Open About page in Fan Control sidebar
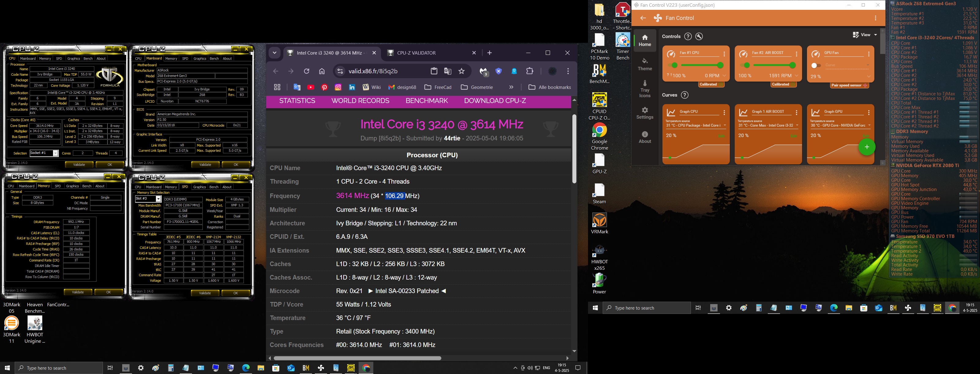Screen dimensions: 980x374 click(x=645, y=137)
